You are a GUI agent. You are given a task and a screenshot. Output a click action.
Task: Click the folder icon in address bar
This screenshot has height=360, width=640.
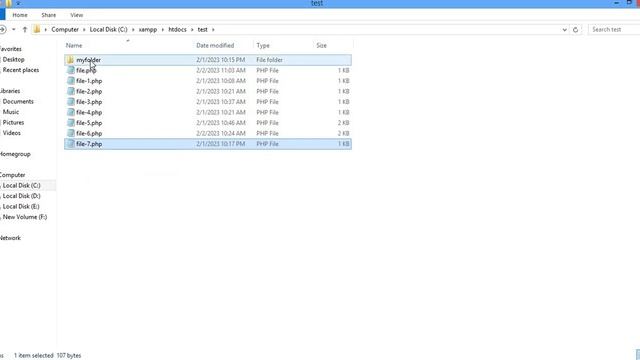(37, 29)
